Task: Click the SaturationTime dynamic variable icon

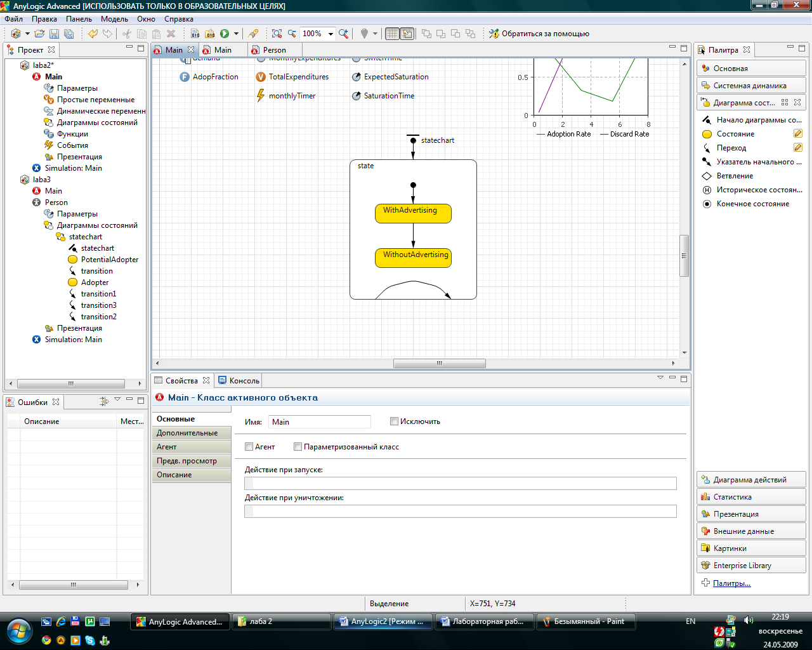Action: [357, 96]
